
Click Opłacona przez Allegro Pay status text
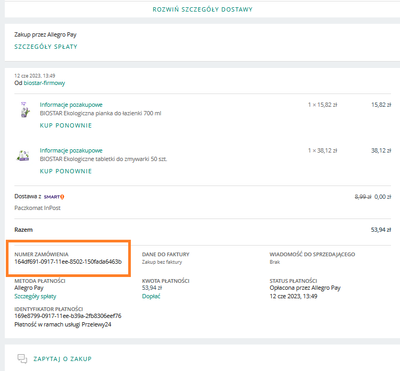click(x=305, y=288)
